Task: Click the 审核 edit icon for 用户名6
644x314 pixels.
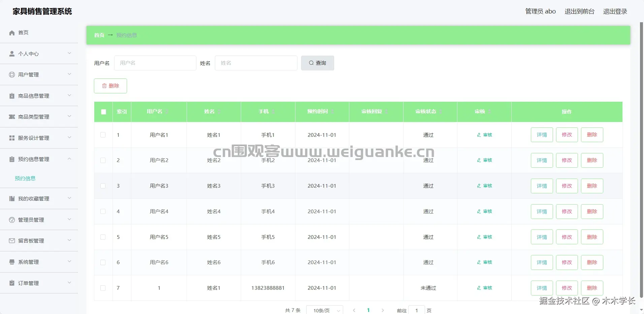Action: point(479,262)
